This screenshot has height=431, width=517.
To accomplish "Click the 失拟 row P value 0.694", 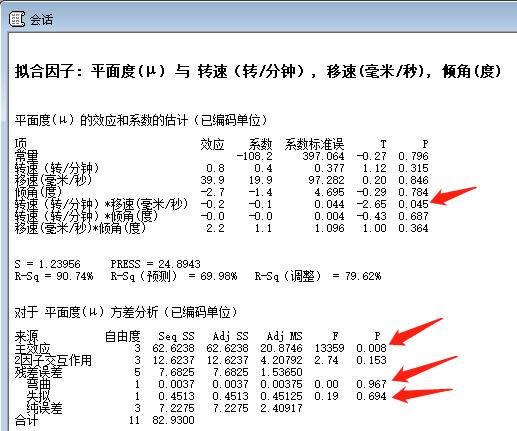I will pos(371,396).
